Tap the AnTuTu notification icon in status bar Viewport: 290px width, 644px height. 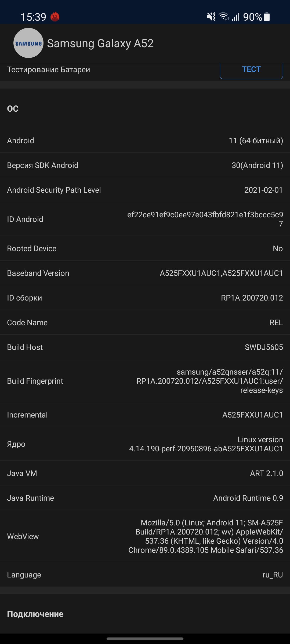tap(55, 17)
